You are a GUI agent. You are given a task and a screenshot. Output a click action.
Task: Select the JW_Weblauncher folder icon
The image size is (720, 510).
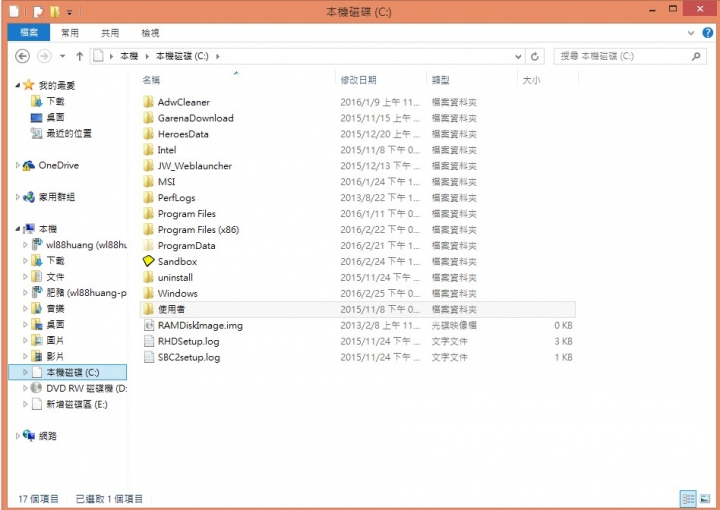(148, 166)
